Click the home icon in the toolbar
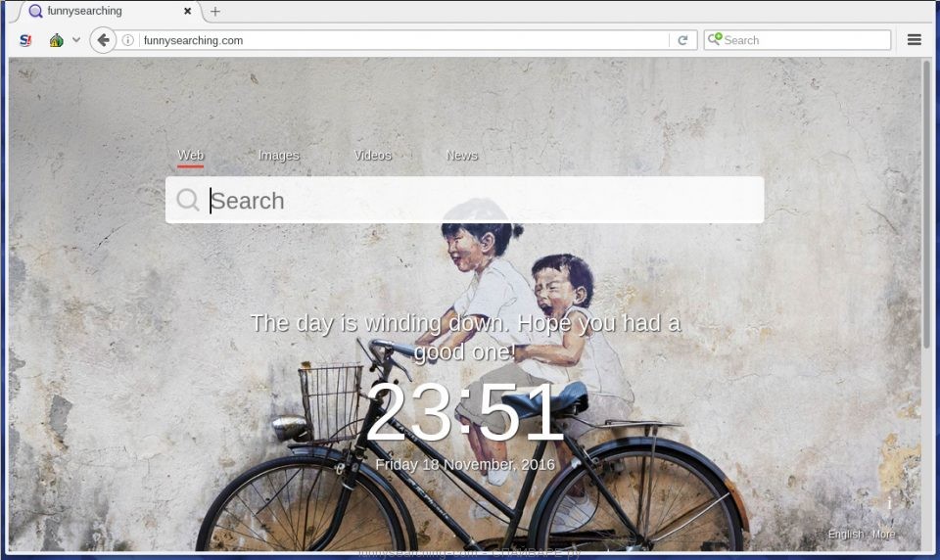The image size is (940, 560). click(57, 40)
